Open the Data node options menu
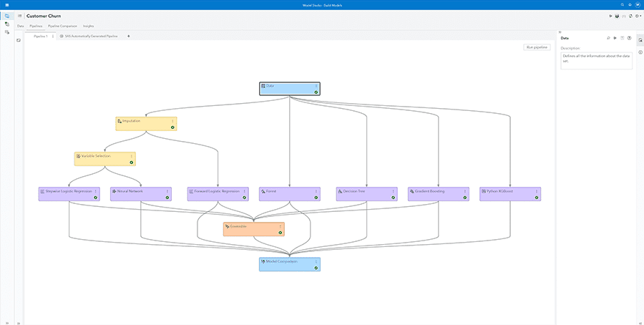Screen dimensions: 644x325 [x=316, y=87]
